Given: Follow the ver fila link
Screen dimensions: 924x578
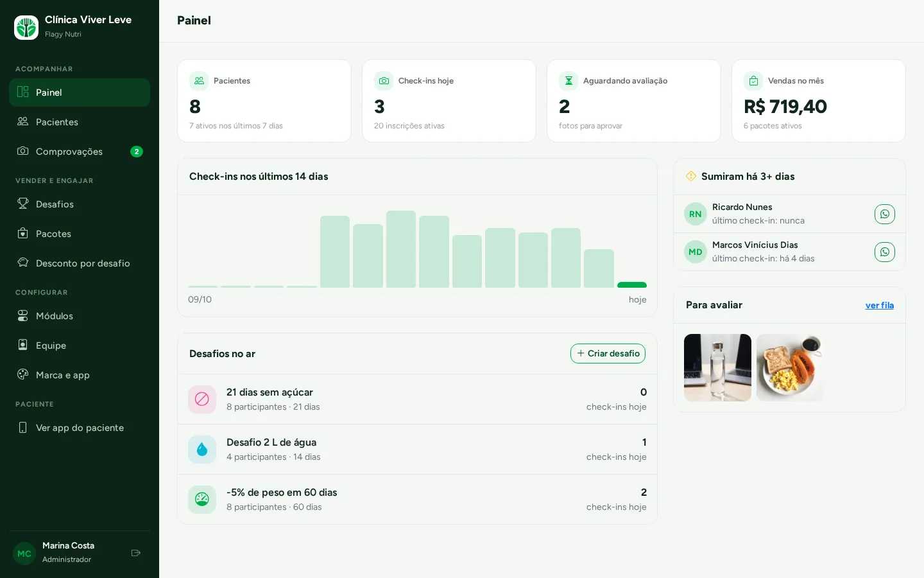Looking at the screenshot, I should tap(879, 305).
